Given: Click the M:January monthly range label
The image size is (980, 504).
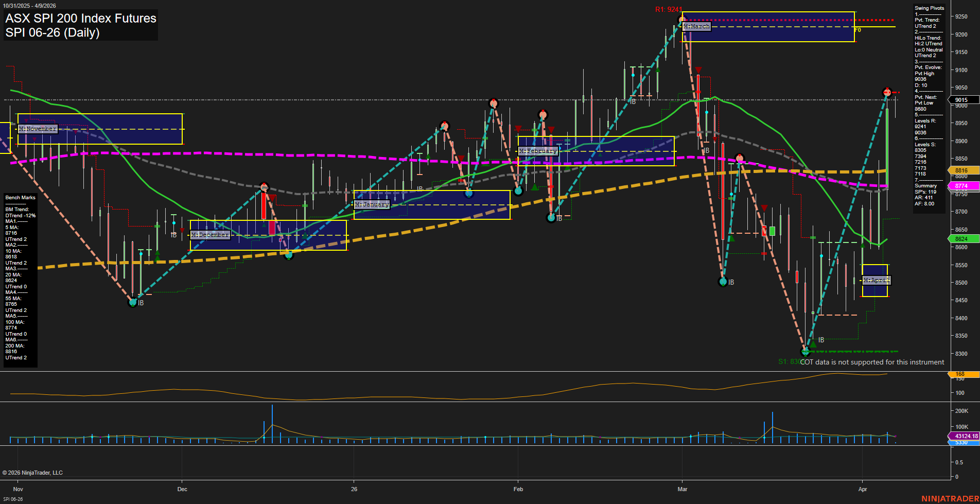Looking at the screenshot, I should (372, 204).
